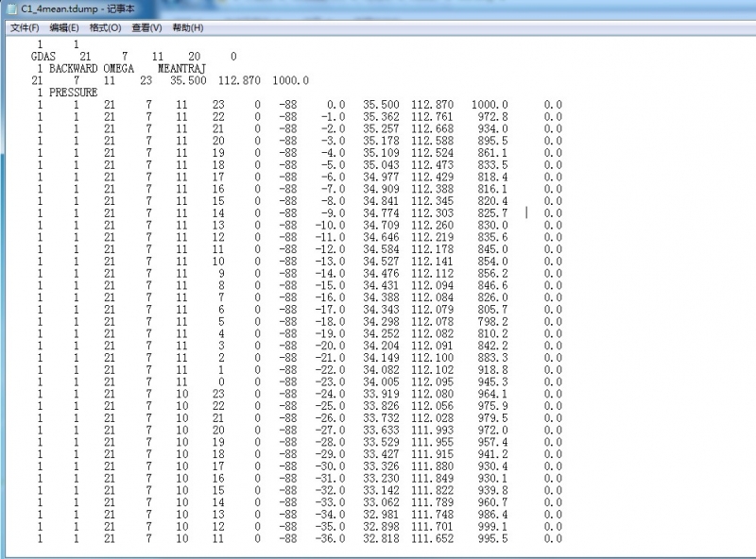Place cursor on the PRESSURE header
Screen dimensions: 756x559
[x=73, y=93]
